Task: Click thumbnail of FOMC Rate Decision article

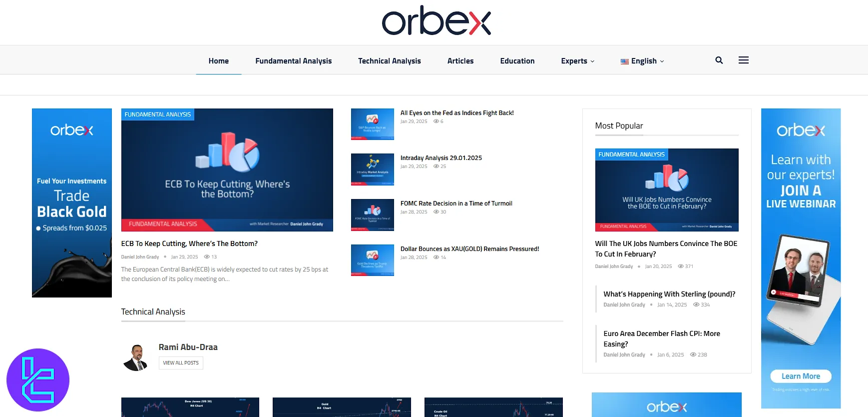Action: 373,215
